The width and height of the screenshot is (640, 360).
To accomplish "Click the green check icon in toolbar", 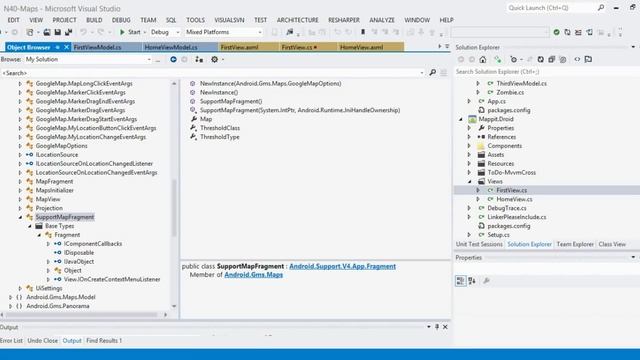I will [x=556, y=32].
